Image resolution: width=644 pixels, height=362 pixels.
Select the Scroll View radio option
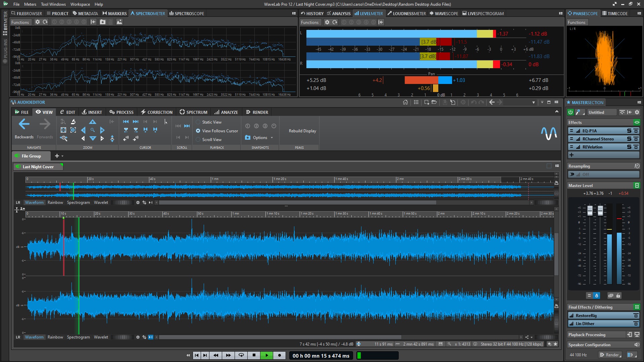click(198, 140)
